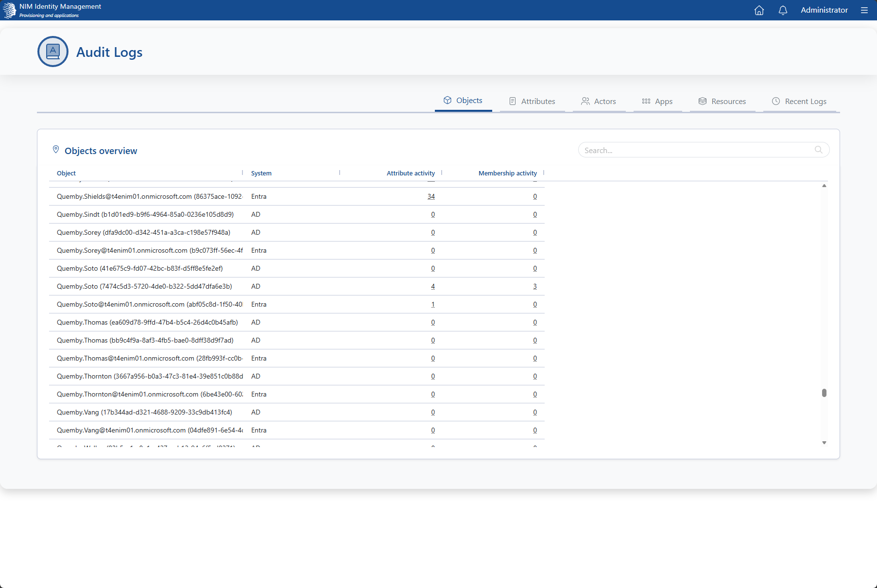Select Quemby.Shields@t4enim01.onmicrosoft.com row

pyautogui.click(x=297, y=196)
